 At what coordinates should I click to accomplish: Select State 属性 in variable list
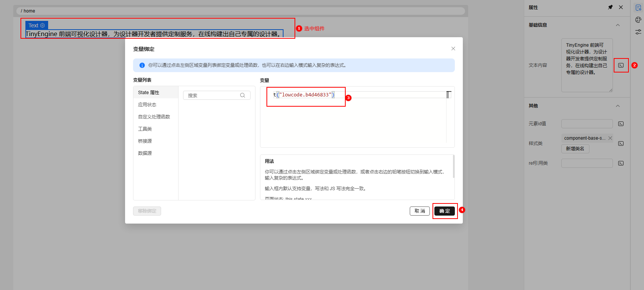(149, 93)
